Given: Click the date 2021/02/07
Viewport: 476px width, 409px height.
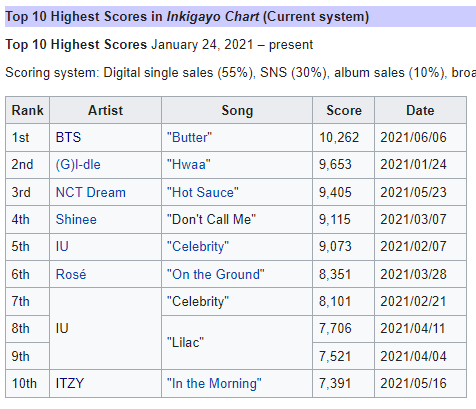Looking at the screenshot, I should [x=413, y=246].
